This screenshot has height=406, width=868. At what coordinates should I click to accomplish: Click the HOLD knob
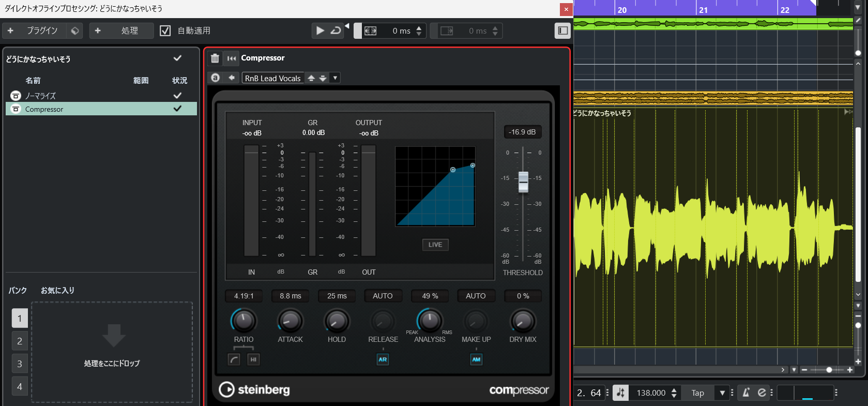tap(337, 321)
